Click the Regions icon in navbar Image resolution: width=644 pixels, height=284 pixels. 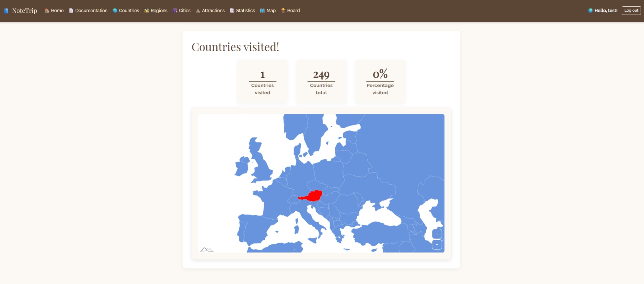(x=147, y=11)
